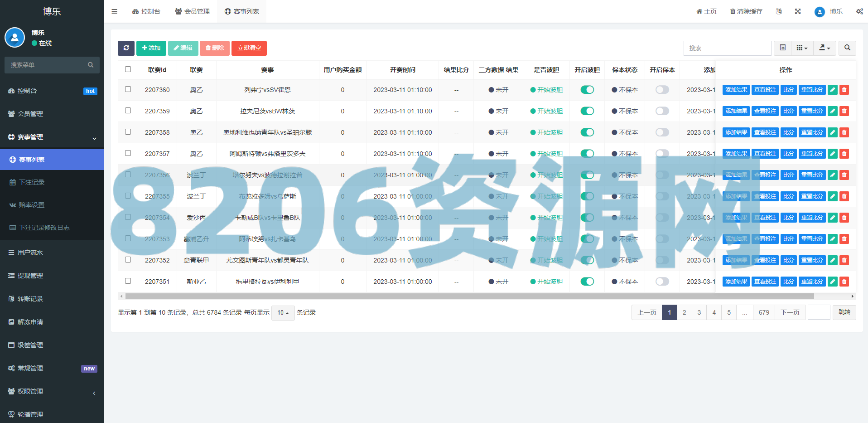The image size is (868, 423).
Task: Click the table 搜索 input field
Action: click(x=727, y=48)
